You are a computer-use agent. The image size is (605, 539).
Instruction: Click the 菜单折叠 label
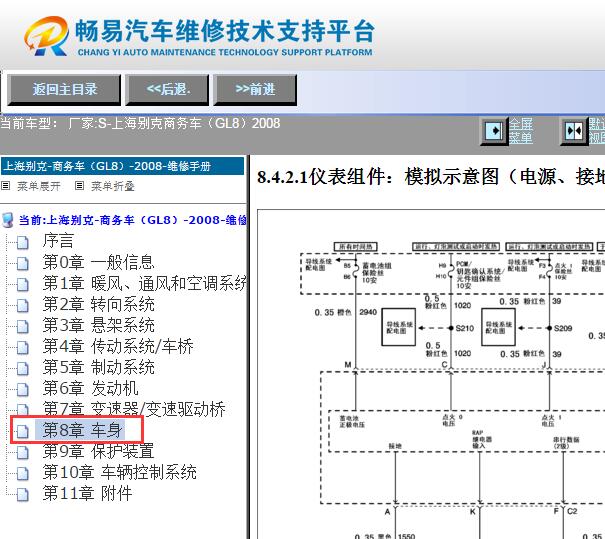click(x=113, y=186)
